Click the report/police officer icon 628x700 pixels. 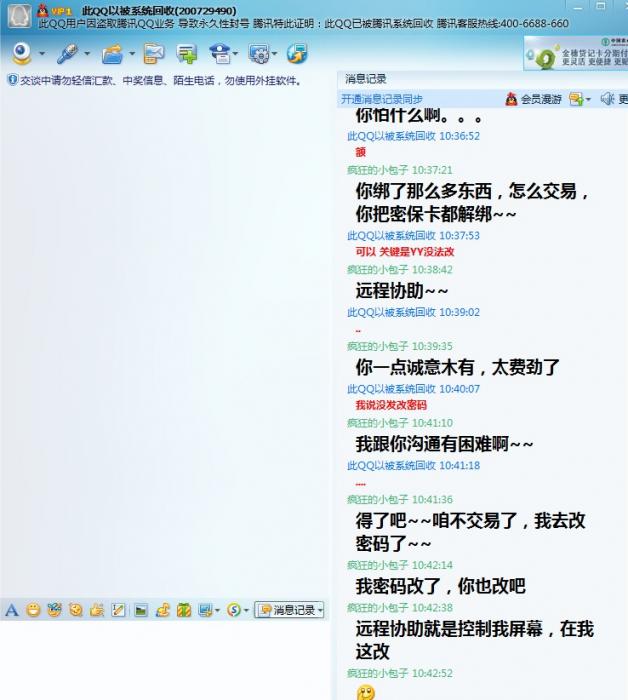click(220, 54)
